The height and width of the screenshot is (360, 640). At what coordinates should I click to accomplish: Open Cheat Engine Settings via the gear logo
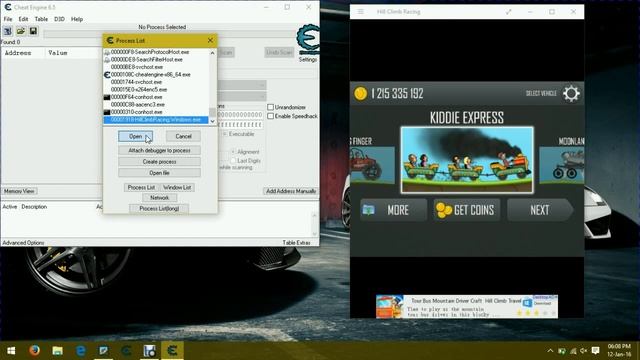click(x=308, y=40)
